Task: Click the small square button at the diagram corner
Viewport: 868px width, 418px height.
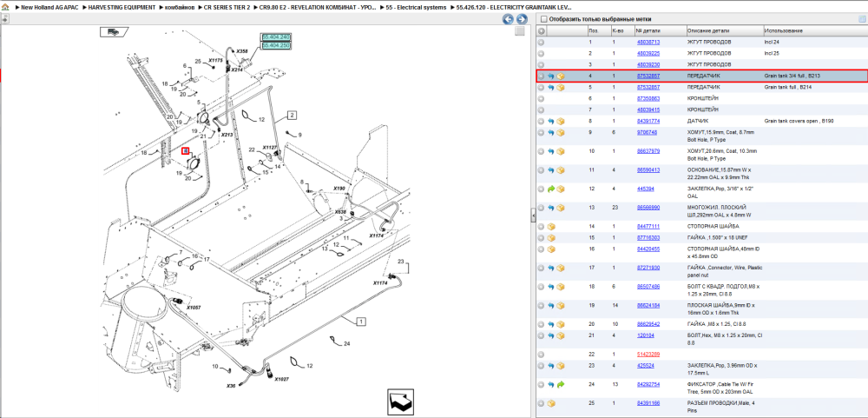Action: click(x=519, y=31)
